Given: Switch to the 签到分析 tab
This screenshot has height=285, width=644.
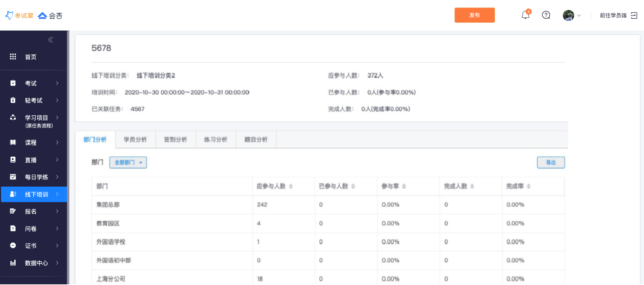Looking at the screenshot, I should pyautogui.click(x=175, y=139).
